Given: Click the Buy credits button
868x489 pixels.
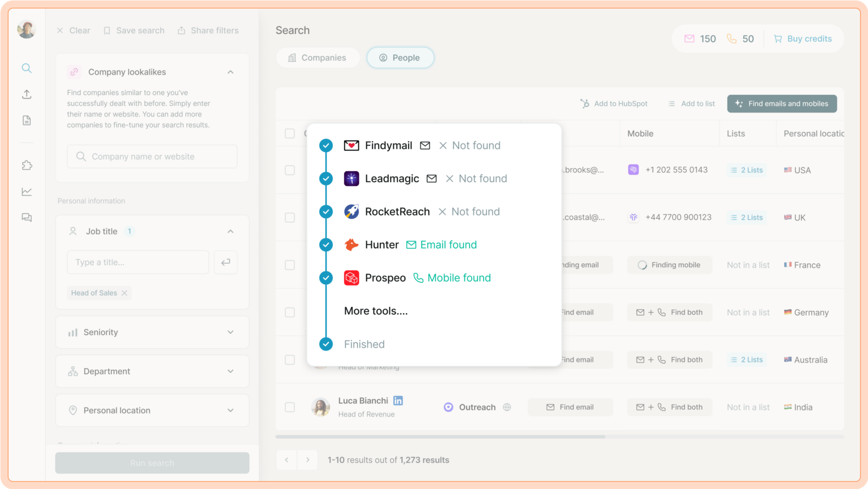Looking at the screenshot, I should click(802, 38).
